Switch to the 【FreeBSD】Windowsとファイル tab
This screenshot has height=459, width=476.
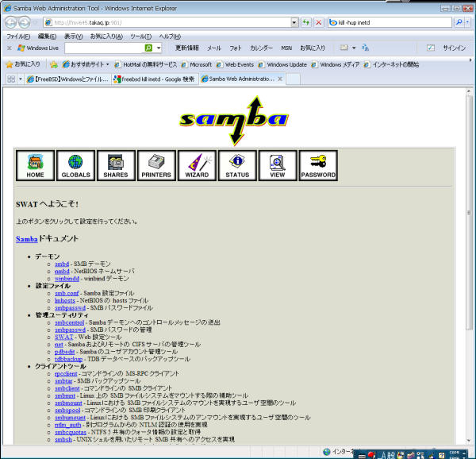coord(67,79)
